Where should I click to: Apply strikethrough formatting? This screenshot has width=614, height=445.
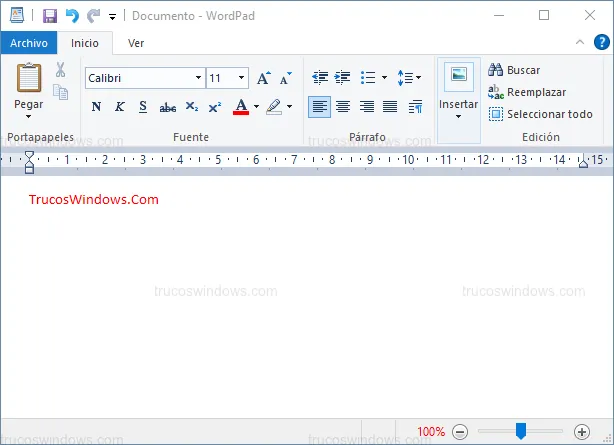click(167, 107)
